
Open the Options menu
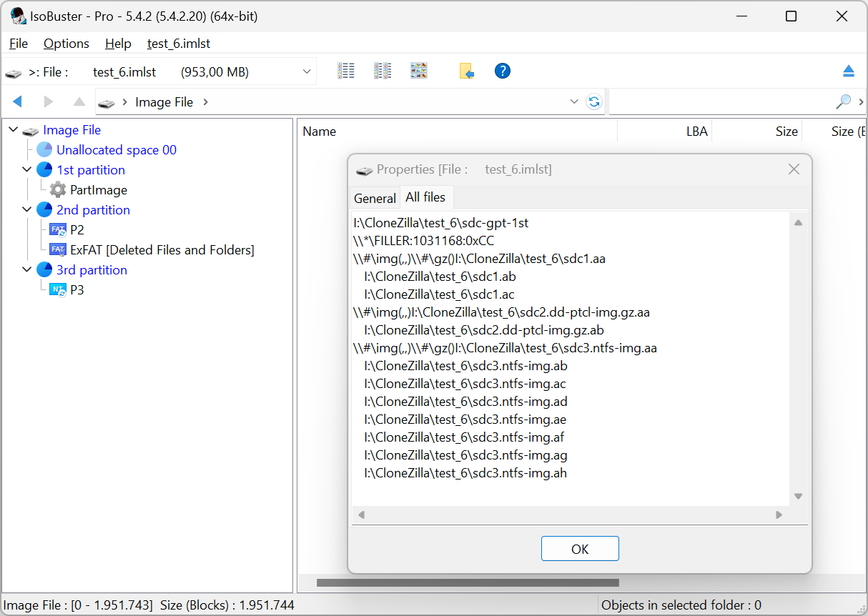[66, 44]
